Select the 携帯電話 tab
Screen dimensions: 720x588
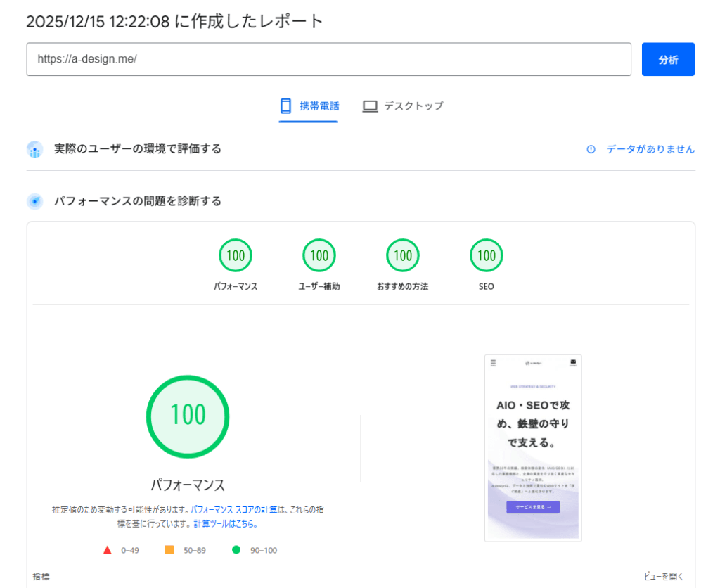pos(308,106)
